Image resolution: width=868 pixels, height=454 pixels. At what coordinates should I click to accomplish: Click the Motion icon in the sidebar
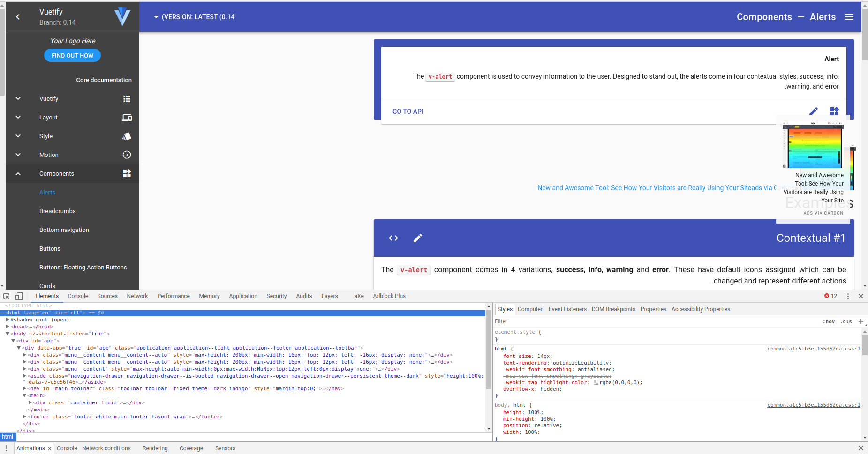click(x=127, y=155)
